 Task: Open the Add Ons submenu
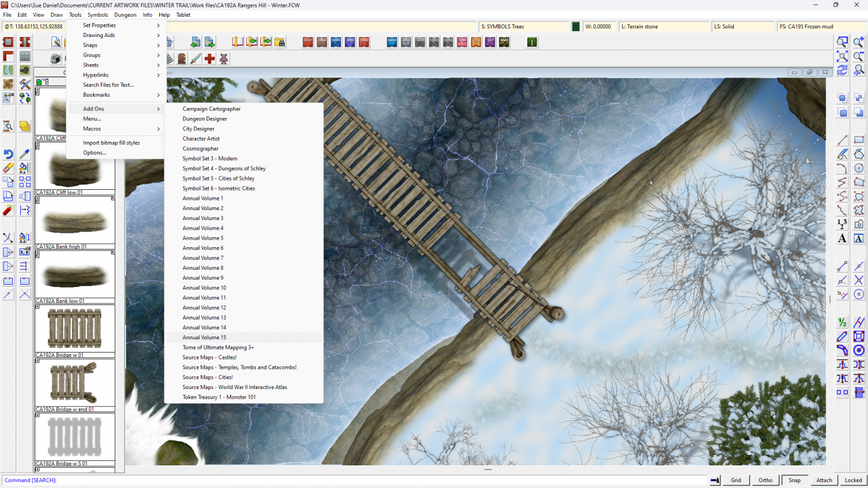(116, 109)
